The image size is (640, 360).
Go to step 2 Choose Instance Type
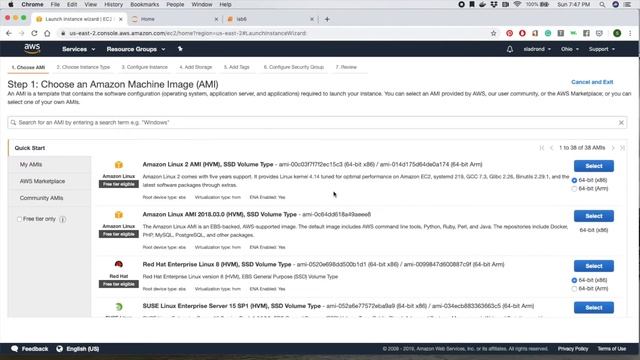[x=83, y=67]
